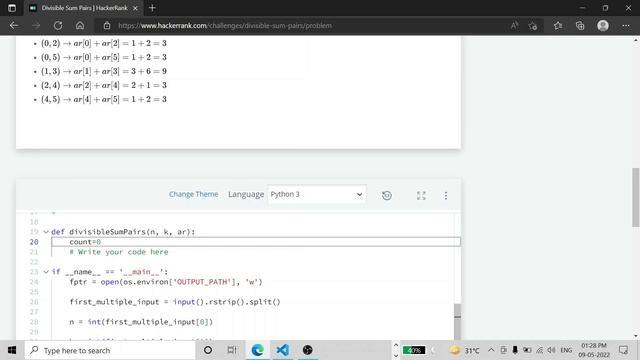Open the Windows Start menu
The width and height of the screenshot is (640, 360).
pos(12,350)
